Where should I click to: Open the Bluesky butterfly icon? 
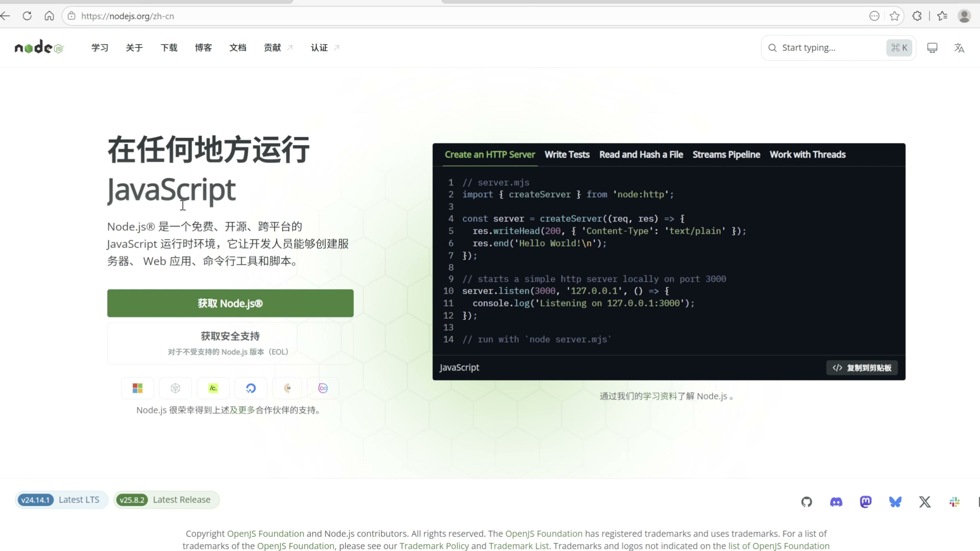click(x=895, y=502)
